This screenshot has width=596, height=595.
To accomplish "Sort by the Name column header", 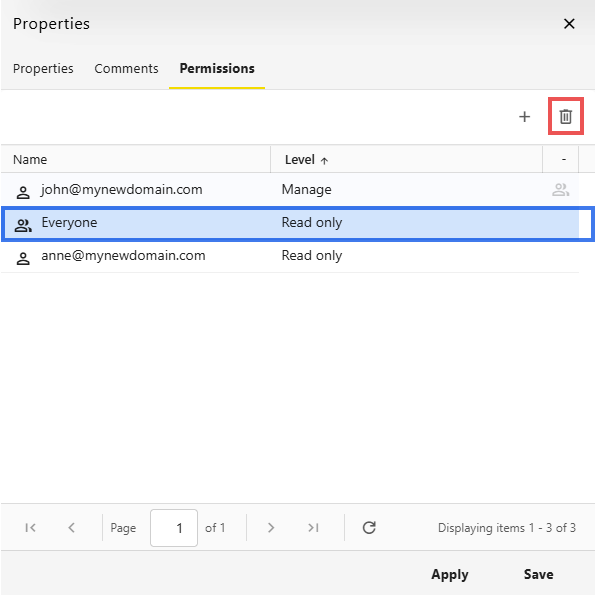I will tap(136, 159).
